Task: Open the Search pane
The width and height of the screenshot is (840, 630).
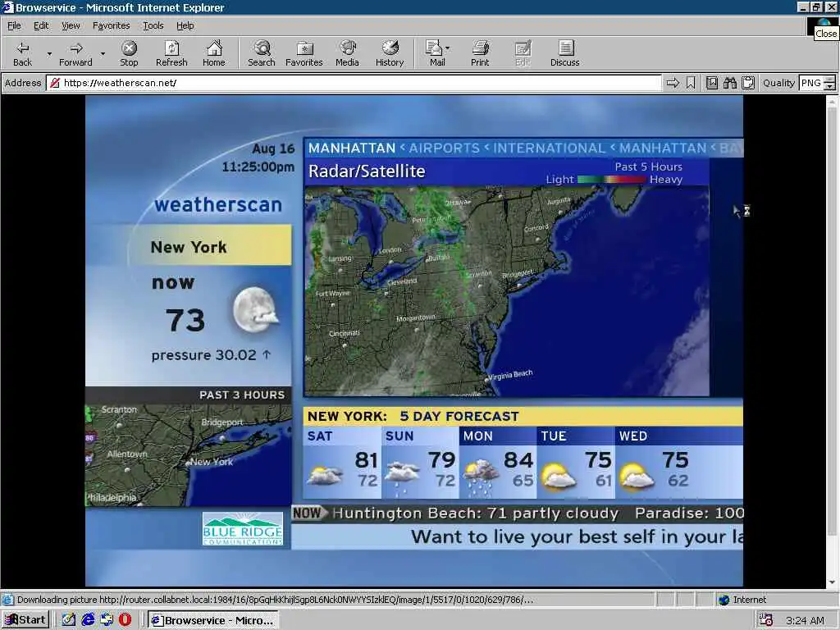Action: [262, 54]
